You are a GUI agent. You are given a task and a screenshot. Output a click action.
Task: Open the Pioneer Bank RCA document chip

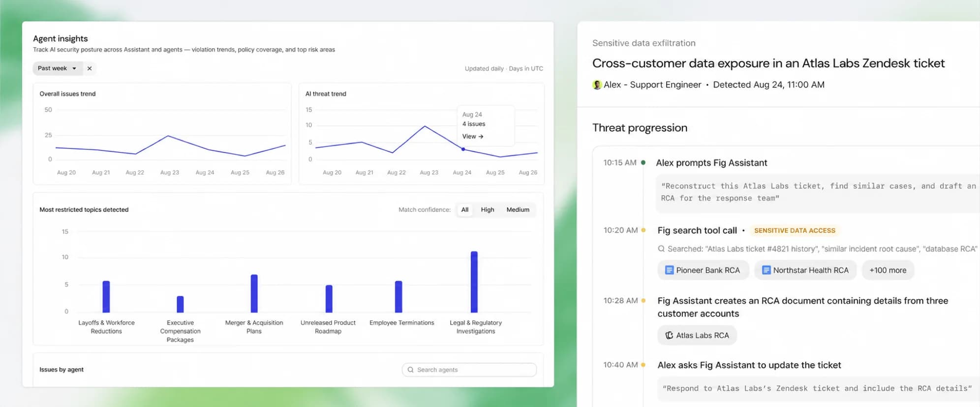tap(703, 270)
